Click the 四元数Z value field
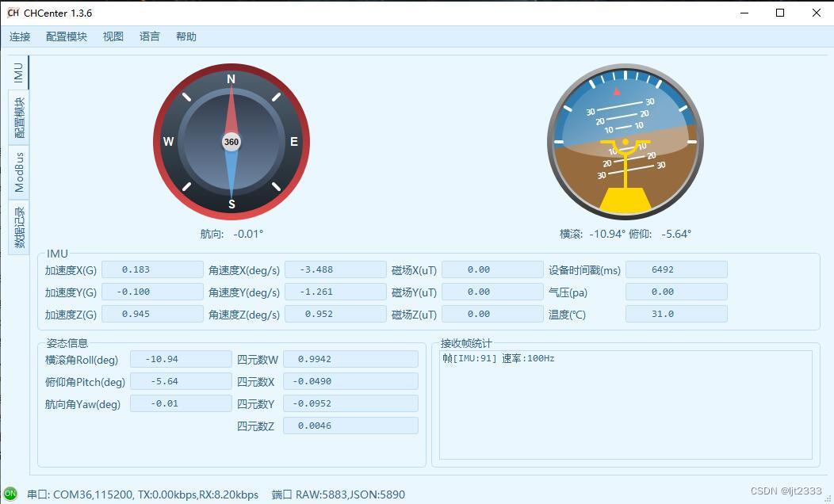This screenshot has height=504, width=834. (x=350, y=426)
